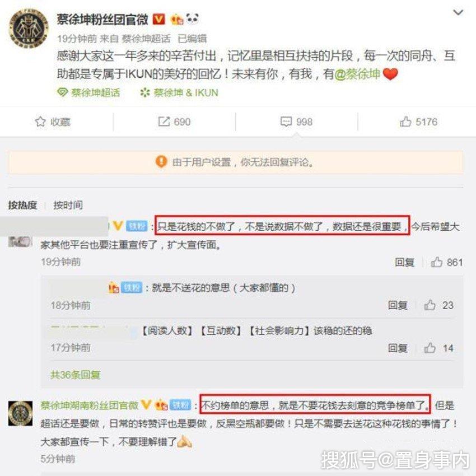The height and width of the screenshot is (476, 476).
Task: Like the reply showing 23 likes
Action: tap(430, 305)
